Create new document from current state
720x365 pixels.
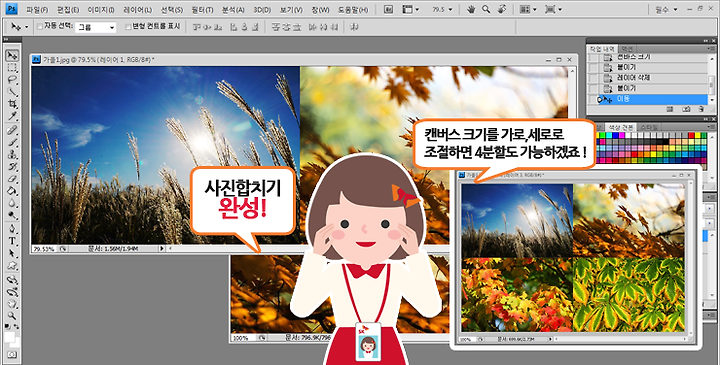pyautogui.click(x=670, y=109)
